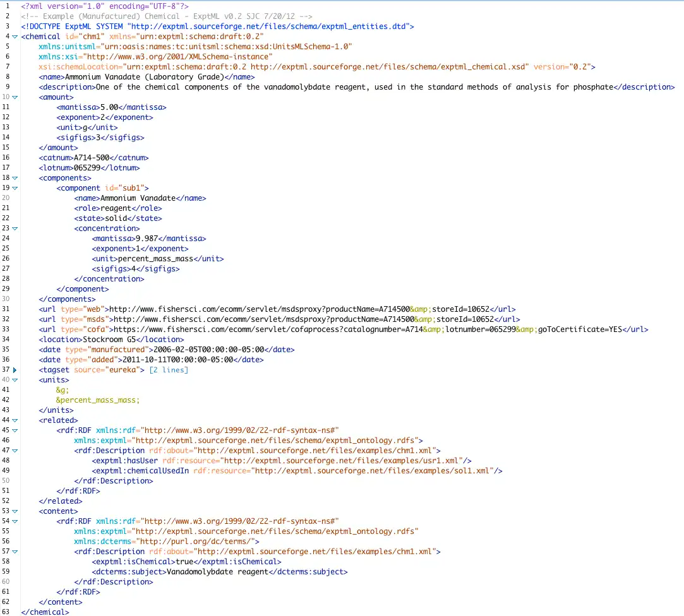Collapse the first rdf:RDF fold on line 45
The height and width of the screenshot is (616, 684).
[x=15, y=430]
